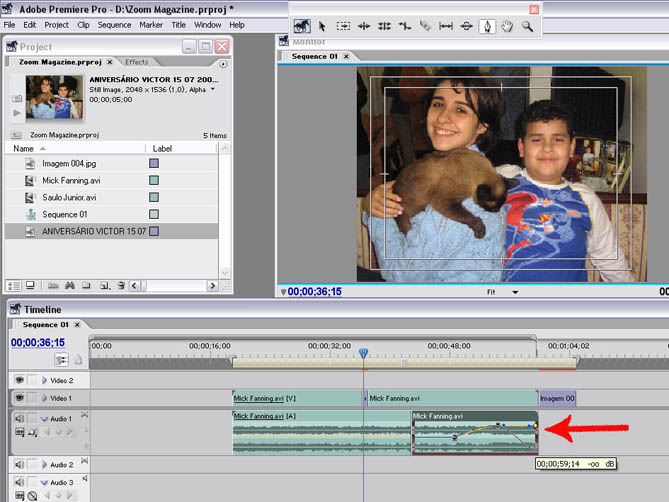This screenshot has height=502, width=669.
Task: Click the trash Clear icon in Project panel
Action: point(121,286)
